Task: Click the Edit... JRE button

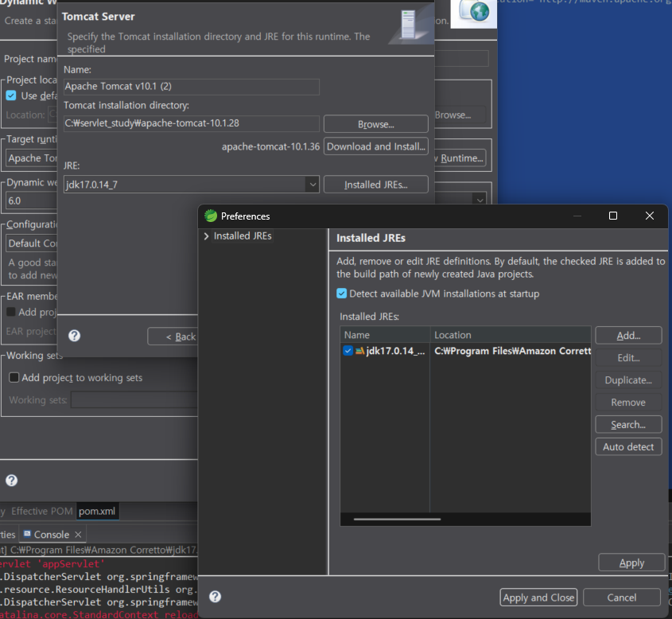Action: click(628, 358)
